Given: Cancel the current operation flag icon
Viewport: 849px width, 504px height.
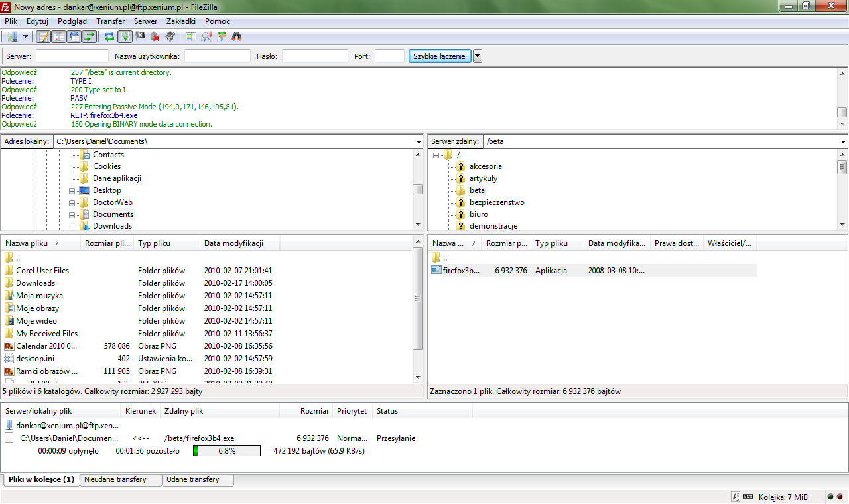Looking at the screenshot, I should [141, 36].
